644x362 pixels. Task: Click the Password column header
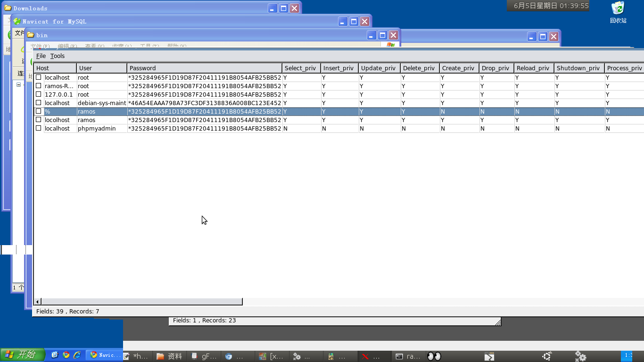pyautogui.click(x=205, y=68)
